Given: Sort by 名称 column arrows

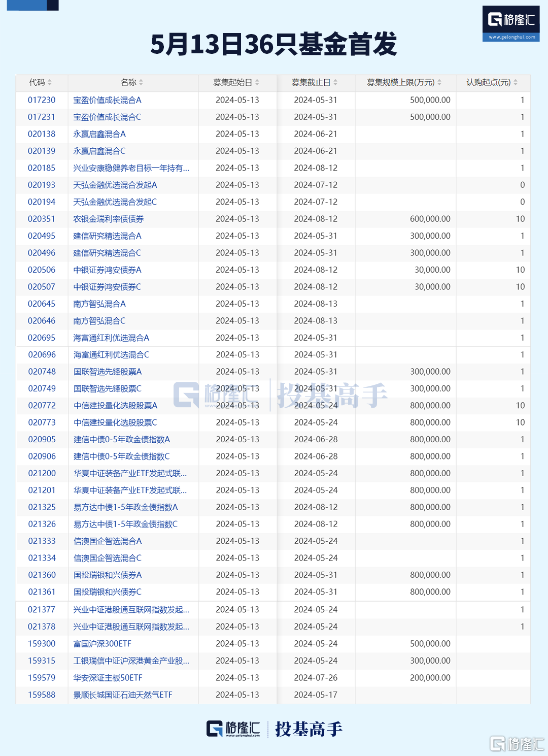Looking at the screenshot, I should click(141, 82).
